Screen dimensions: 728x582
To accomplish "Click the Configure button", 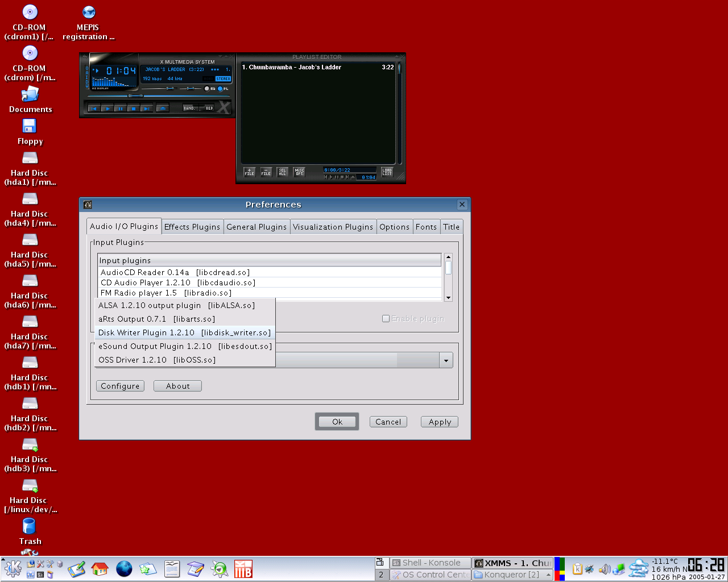I will [120, 386].
